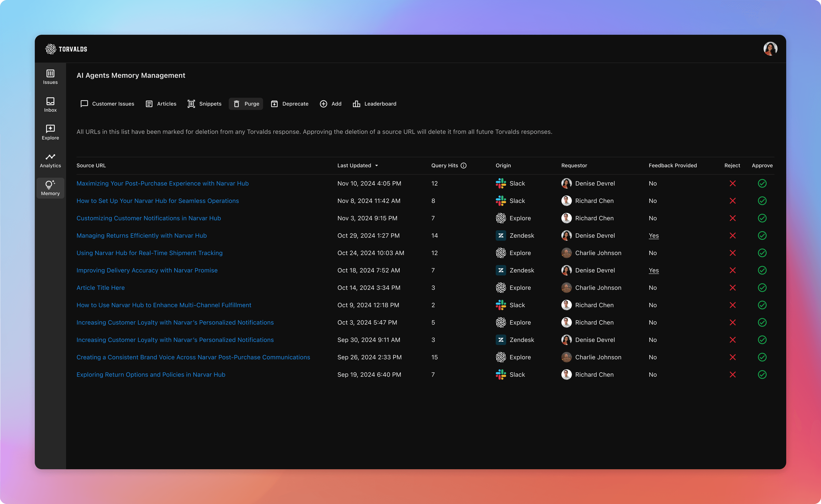This screenshot has width=821, height=504.
Task: Click the Feedback Provided column header
Action: pos(672,166)
